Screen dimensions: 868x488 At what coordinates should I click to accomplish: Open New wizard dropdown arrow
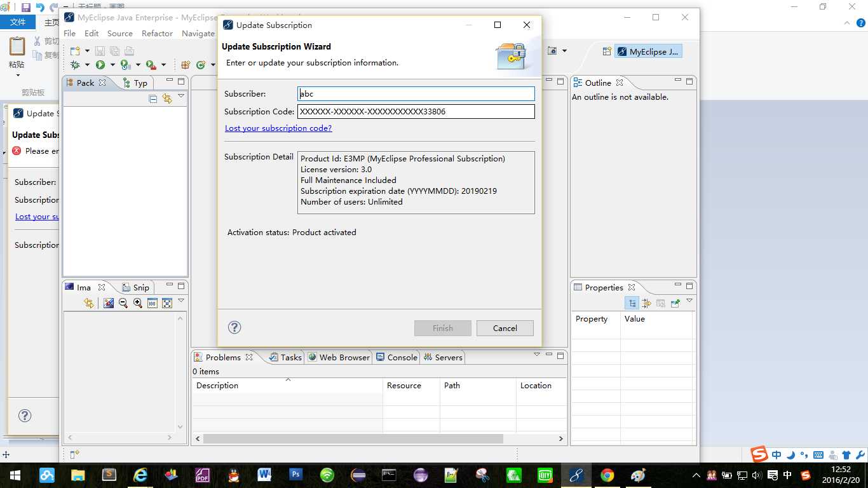point(87,51)
